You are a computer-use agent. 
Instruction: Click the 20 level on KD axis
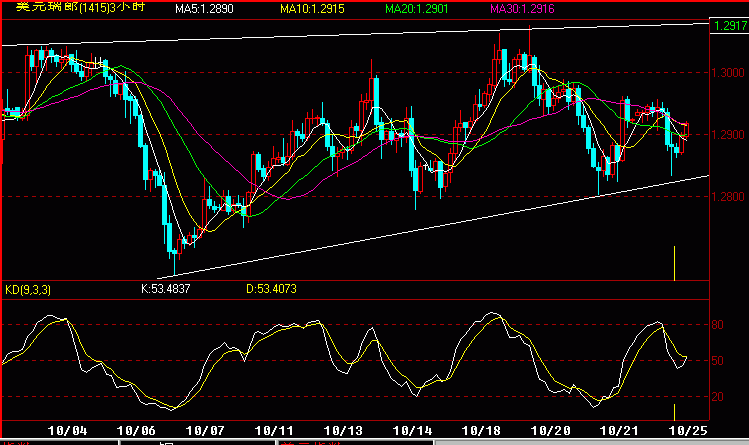pos(717,397)
